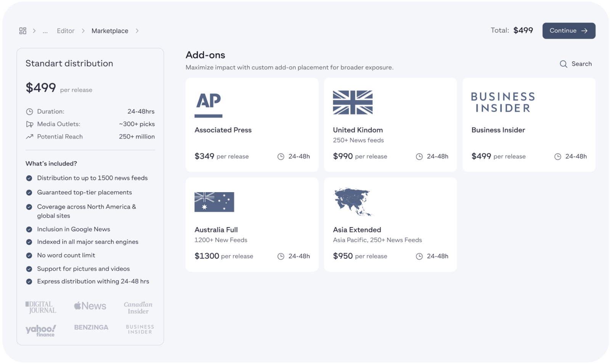This screenshot has width=610, height=364.
Task: Click the Continue button
Action: tap(569, 31)
